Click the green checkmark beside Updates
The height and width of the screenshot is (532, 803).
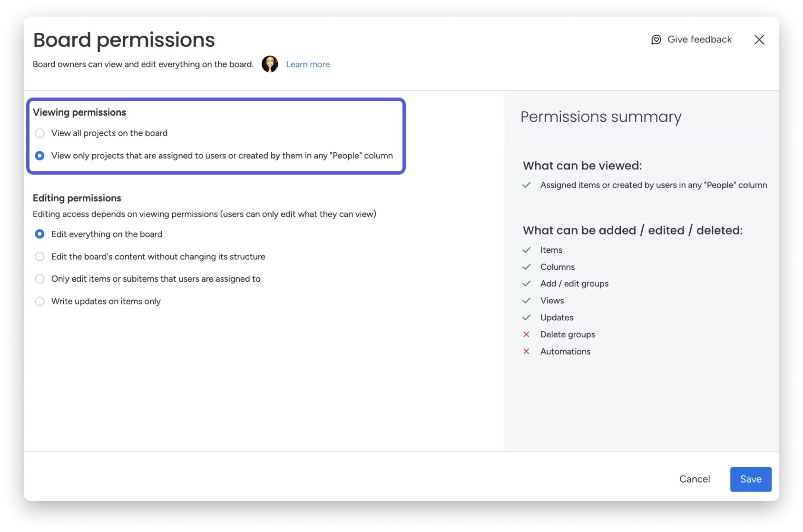coord(527,317)
